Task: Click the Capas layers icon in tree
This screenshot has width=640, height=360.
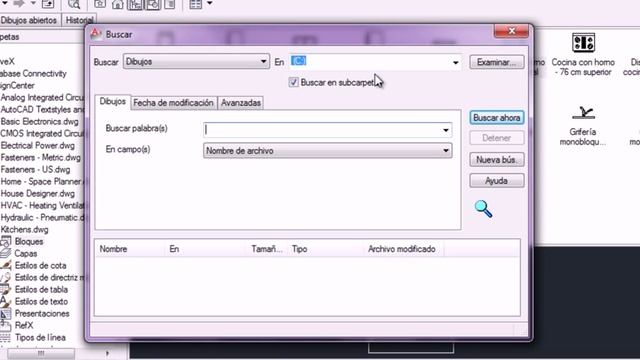Action: click(5, 253)
